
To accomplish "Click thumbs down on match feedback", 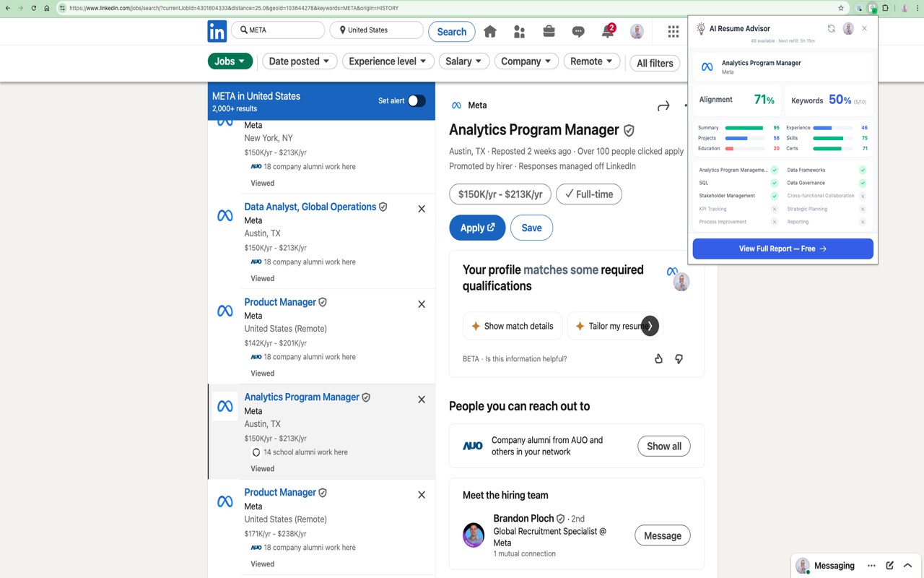I will tap(679, 358).
